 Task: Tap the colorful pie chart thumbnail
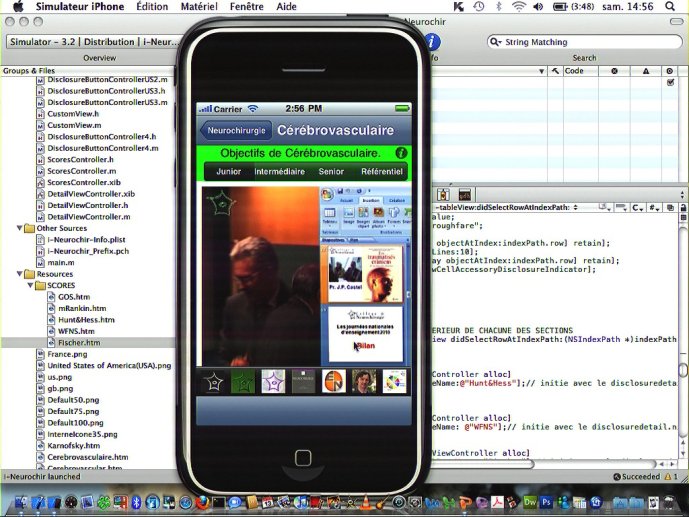click(x=394, y=381)
